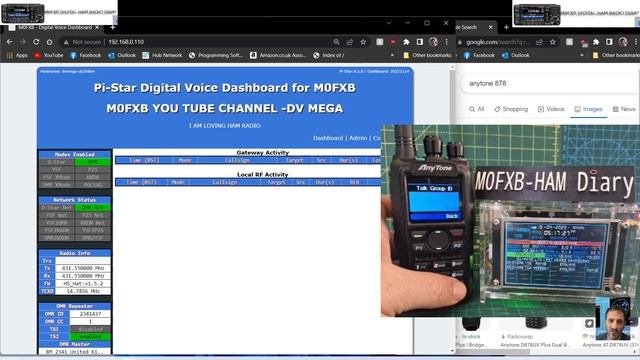Switch to the Images results tab

click(589, 109)
